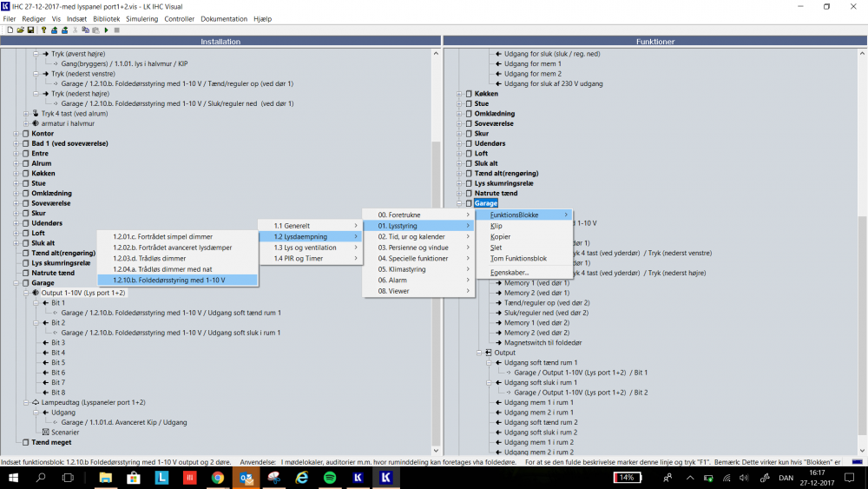Toggle the Kontor room box in Installation
Viewport: 868px width, 489px height.
tap(25, 134)
